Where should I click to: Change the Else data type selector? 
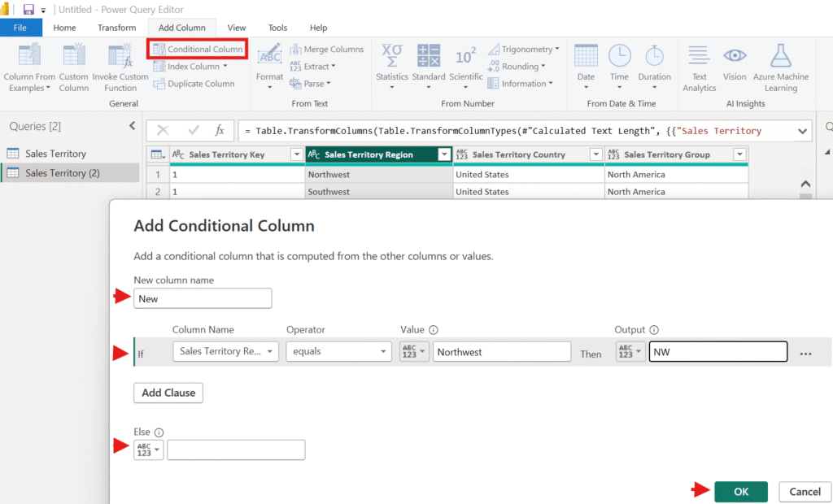149,450
